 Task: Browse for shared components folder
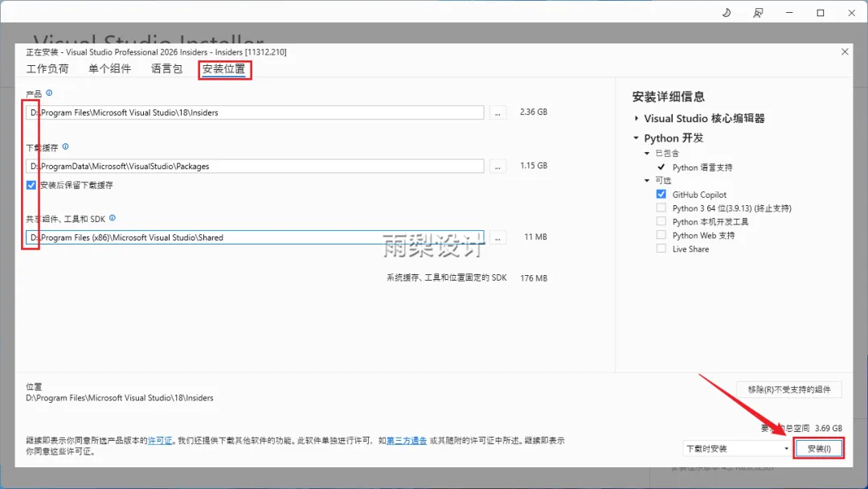pos(497,237)
